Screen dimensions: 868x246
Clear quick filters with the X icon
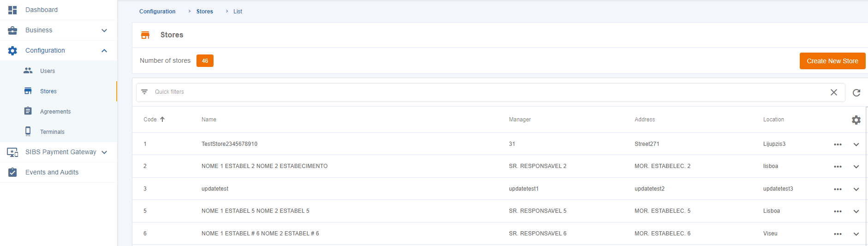click(x=833, y=92)
